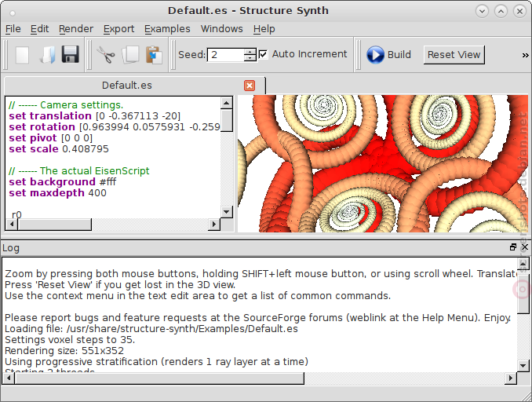Click the Log horizontal scrollbar thumb

click(159, 378)
